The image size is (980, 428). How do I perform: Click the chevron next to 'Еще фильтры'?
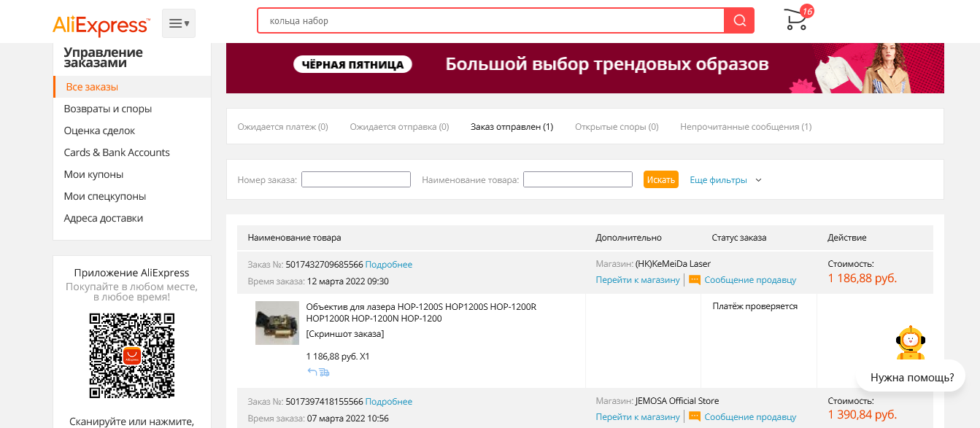758,180
